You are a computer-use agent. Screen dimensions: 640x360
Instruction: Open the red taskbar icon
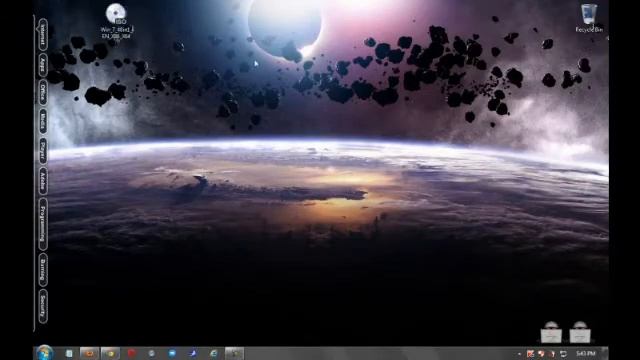[x=131, y=353]
